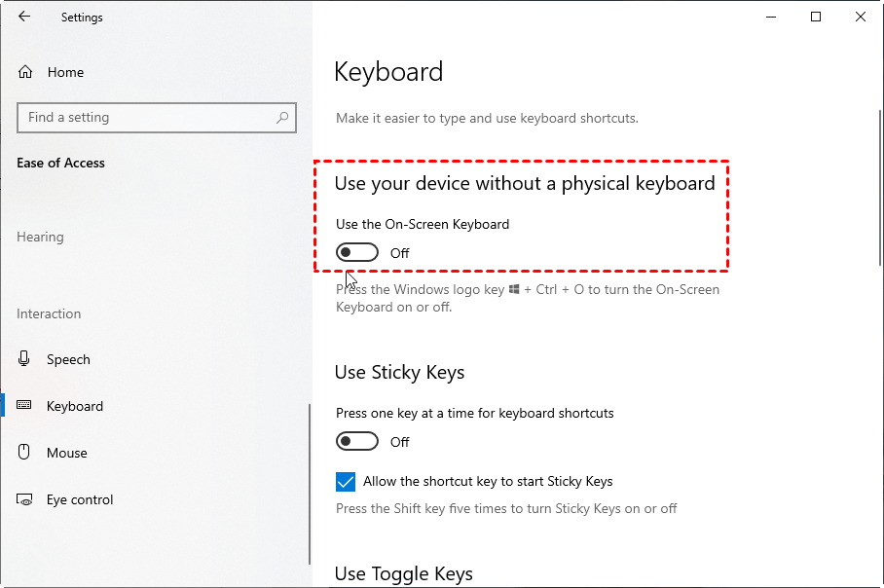This screenshot has height=588, width=884.
Task: Select the Keyboard icon in sidebar
Action: pos(25,406)
